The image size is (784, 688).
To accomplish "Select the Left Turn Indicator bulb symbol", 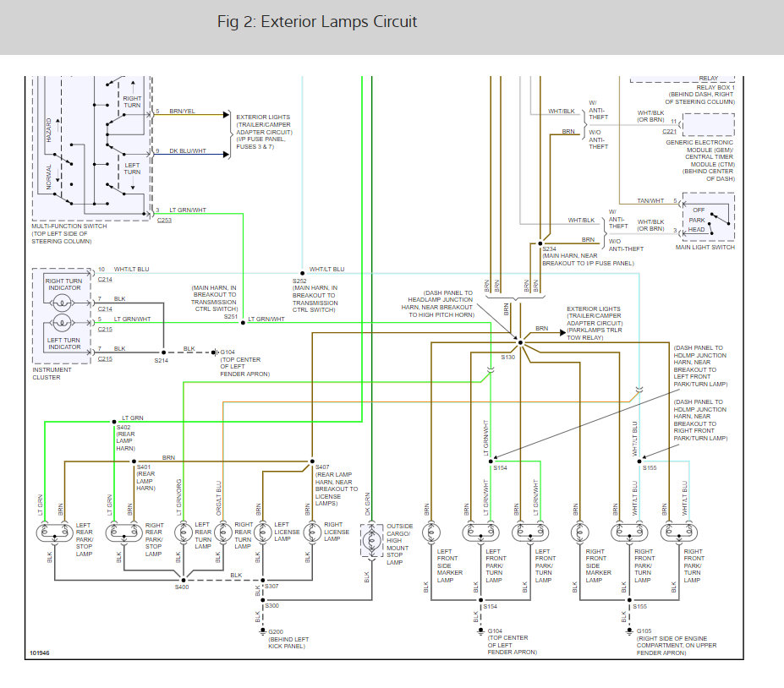I will point(62,323).
